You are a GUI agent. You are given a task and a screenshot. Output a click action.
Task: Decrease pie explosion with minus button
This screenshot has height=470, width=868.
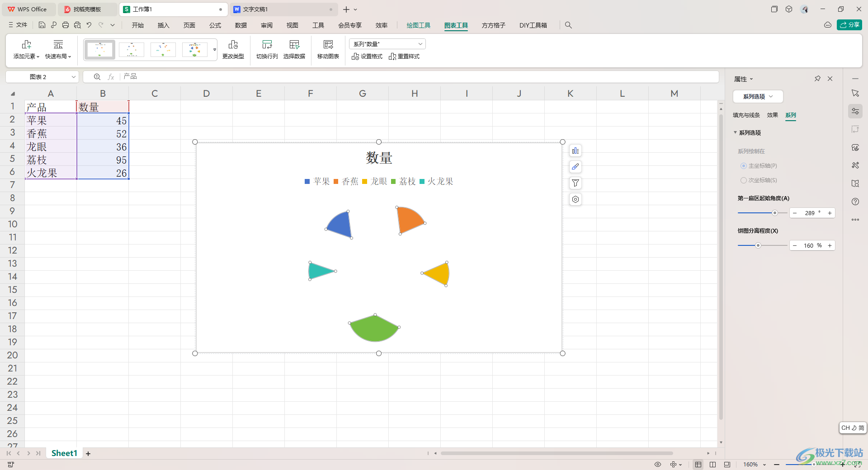pyautogui.click(x=795, y=246)
